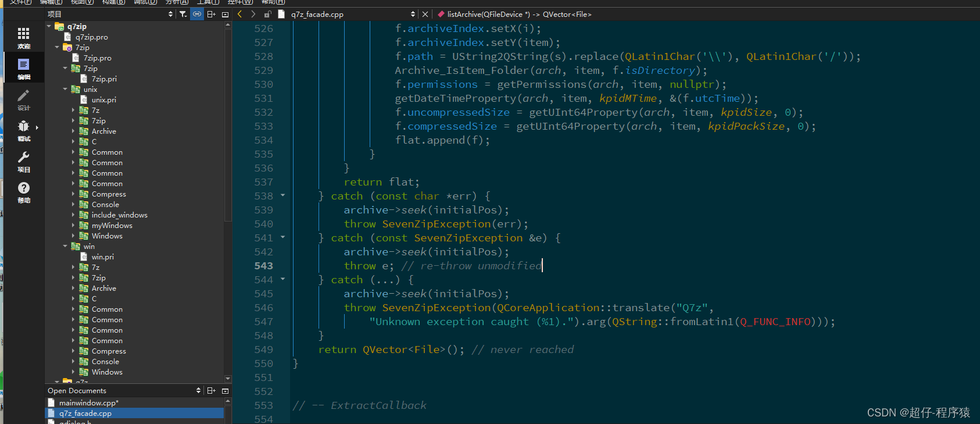The height and width of the screenshot is (424, 980).
Task: Fold the catch block at line 541
Action: pos(283,237)
